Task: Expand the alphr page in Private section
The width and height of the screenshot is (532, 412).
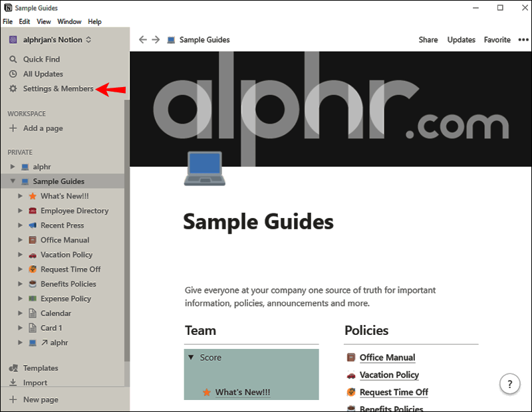Action: coord(13,167)
